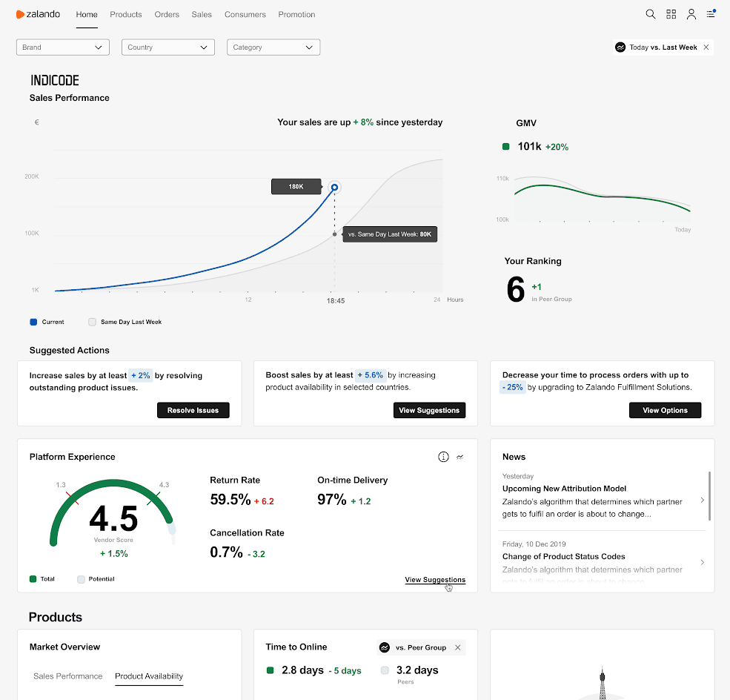Click the News panel scrollbar
The width and height of the screenshot is (730, 700).
tap(709, 495)
